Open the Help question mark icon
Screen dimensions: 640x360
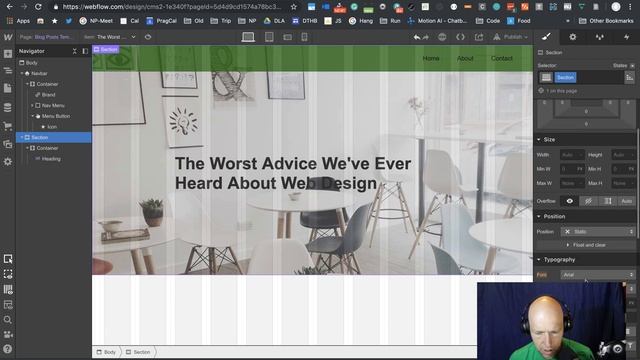8,349
